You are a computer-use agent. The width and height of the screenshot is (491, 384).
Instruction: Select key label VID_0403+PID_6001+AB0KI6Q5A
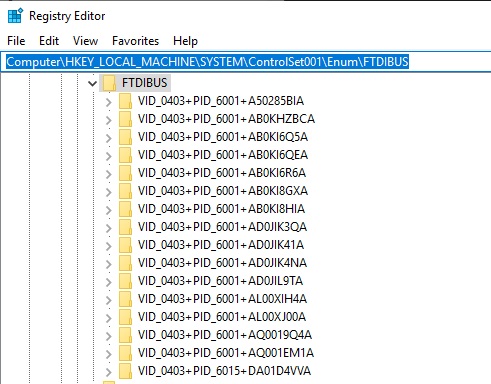point(223,137)
